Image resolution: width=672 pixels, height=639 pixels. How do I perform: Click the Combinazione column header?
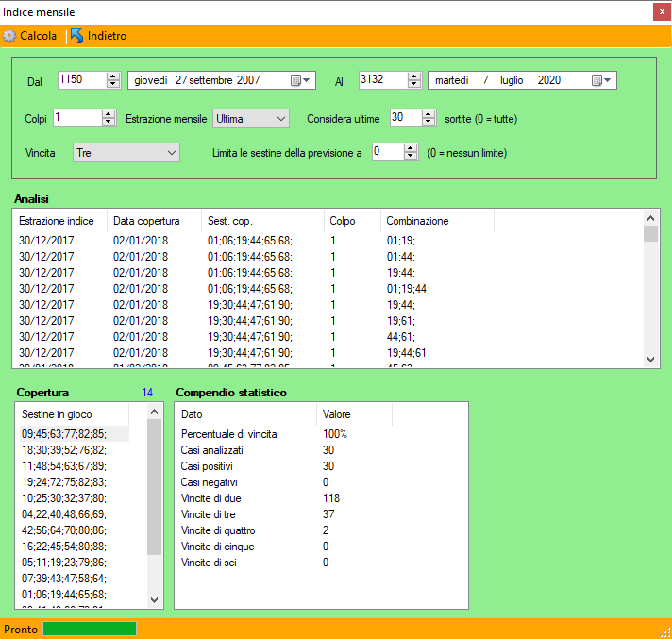click(437, 221)
